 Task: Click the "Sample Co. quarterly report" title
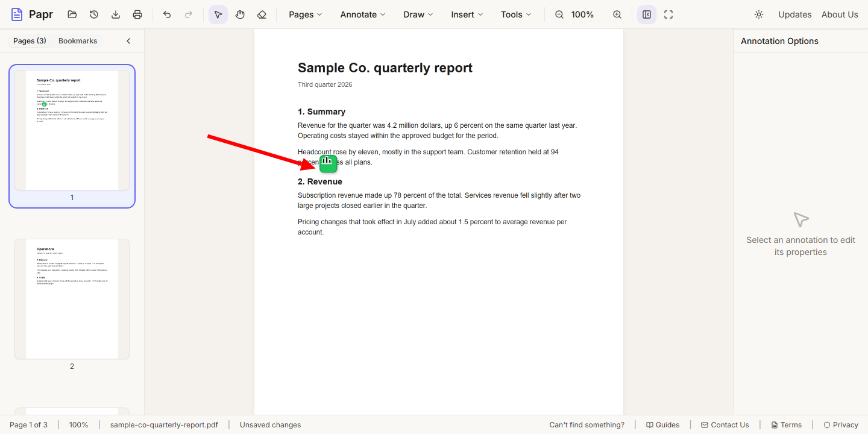pos(385,68)
